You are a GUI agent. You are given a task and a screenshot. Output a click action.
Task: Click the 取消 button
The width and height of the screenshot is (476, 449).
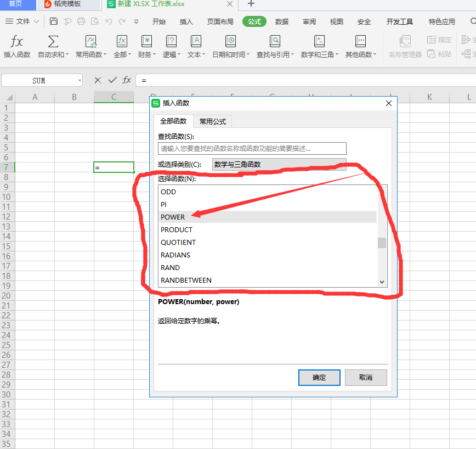coord(366,378)
